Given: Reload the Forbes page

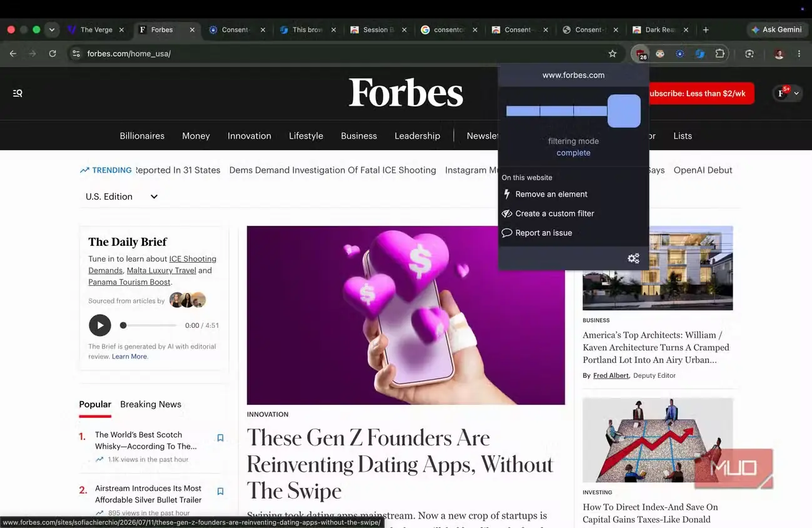Looking at the screenshot, I should (53, 54).
